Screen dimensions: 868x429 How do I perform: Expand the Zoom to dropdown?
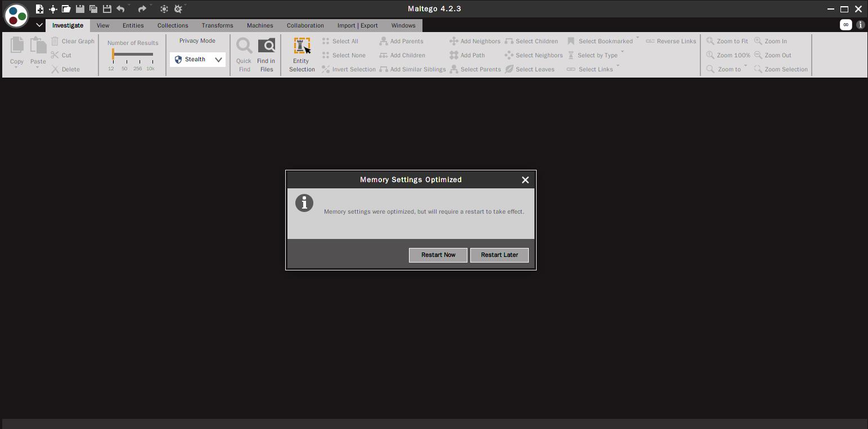click(x=745, y=66)
